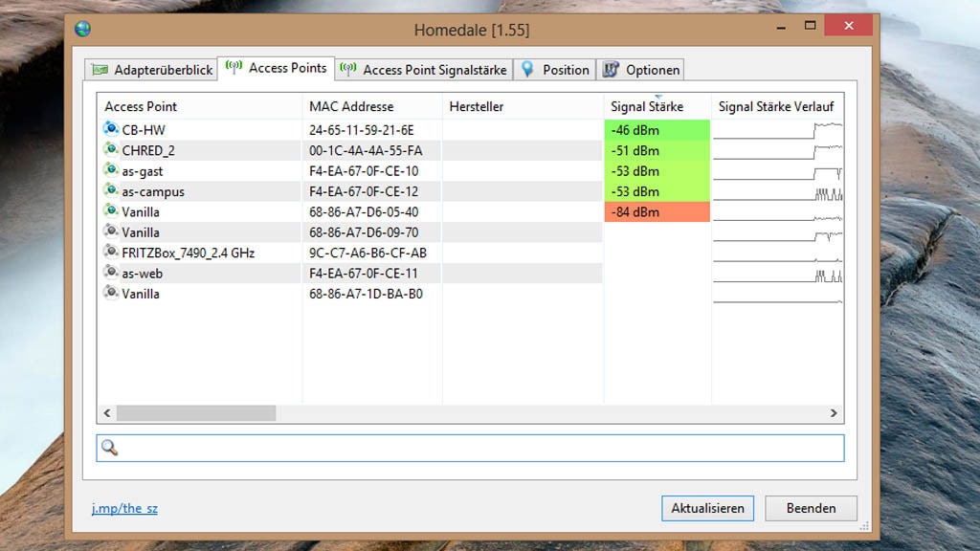The width and height of the screenshot is (980, 551).
Task: Click the Homedale globe icon in title bar
Action: (84, 29)
